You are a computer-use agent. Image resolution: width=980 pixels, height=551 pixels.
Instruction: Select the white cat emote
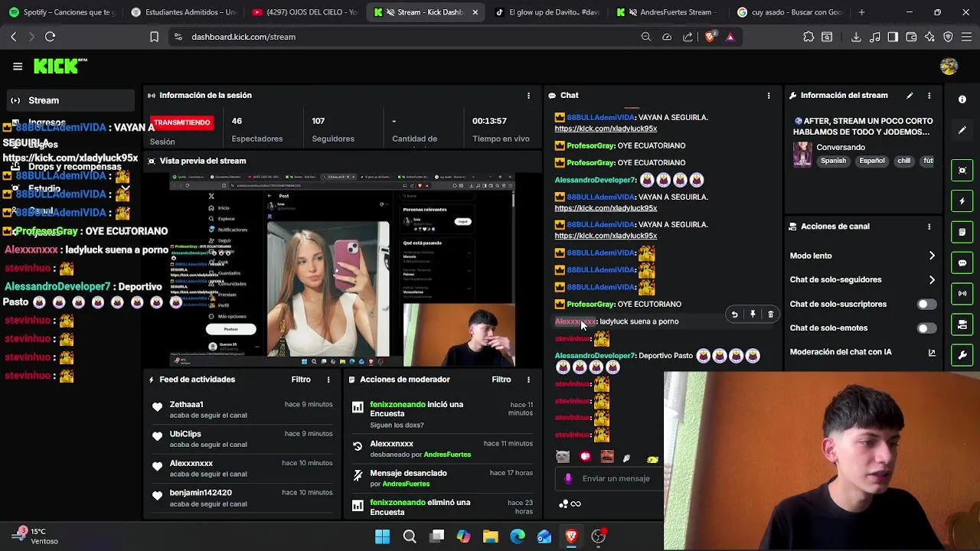563,457
